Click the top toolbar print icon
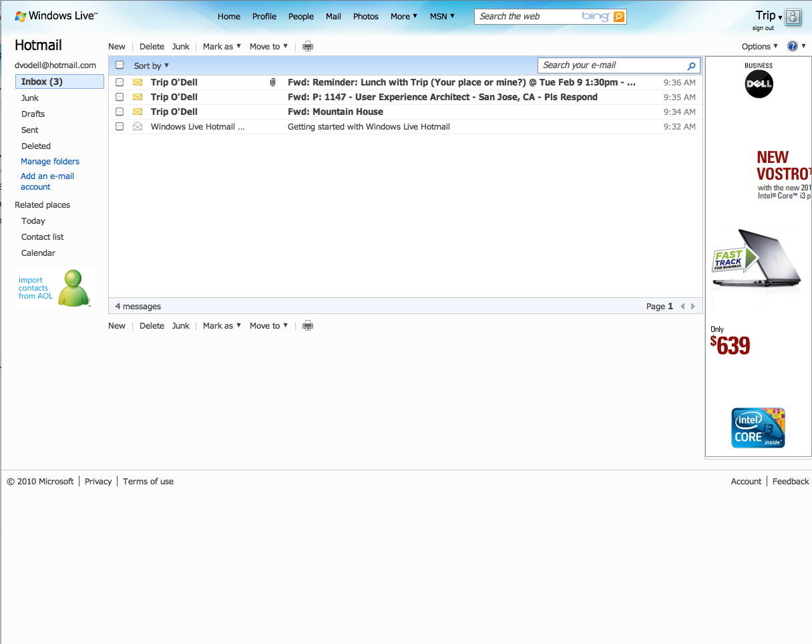This screenshot has width=812, height=644. tap(308, 46)
